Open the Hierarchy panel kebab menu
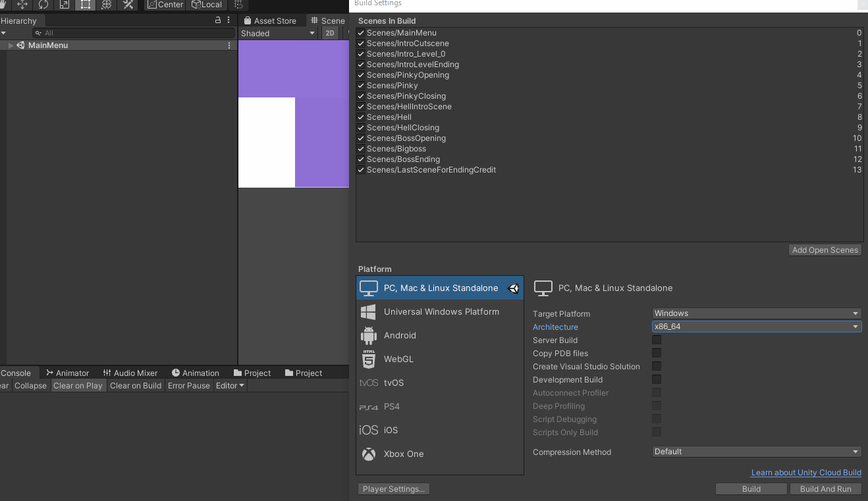 click(229, 20)
